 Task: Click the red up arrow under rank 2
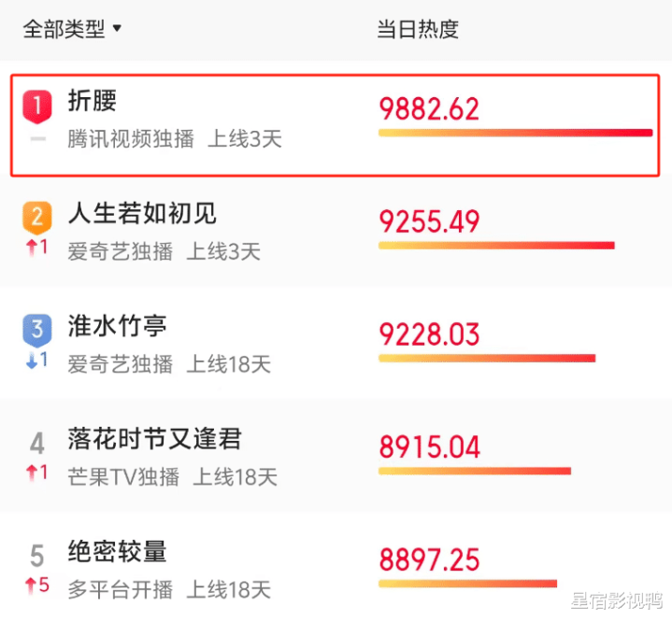[31, 247]
